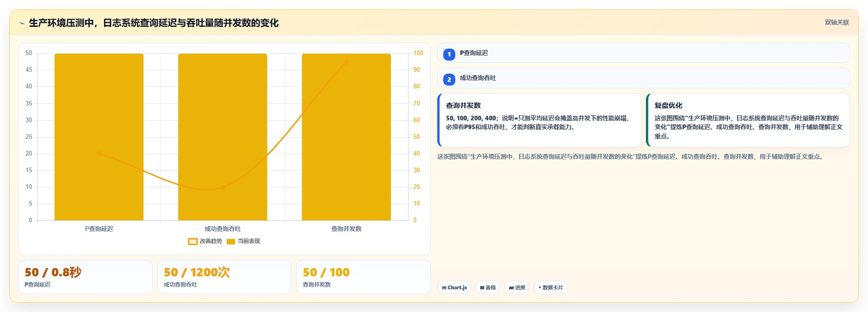Viewport: 868px width, 312px height.
Task: Click the 复盘优化 card description paragraph
Action: [x=748, y=127]
